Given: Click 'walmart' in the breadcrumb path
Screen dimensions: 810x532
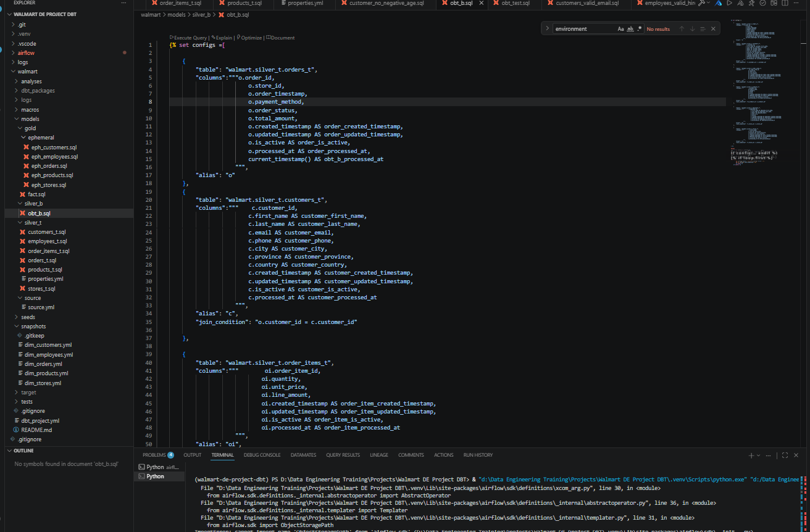Looking at the screenshot, I should [x=149, y=14].
